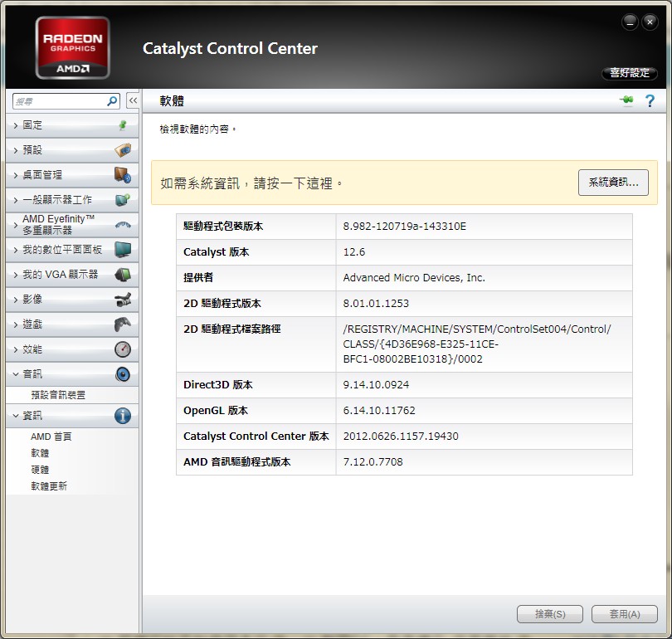Click the search magnifier icon
Image resolution: width=672 pixels, height=639 pixels.
point(112,101)
